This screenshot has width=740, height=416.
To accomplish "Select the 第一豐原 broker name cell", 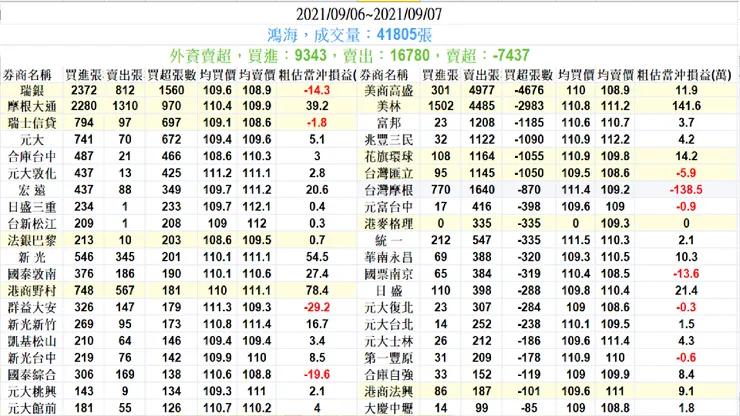I will coord(389,357).
